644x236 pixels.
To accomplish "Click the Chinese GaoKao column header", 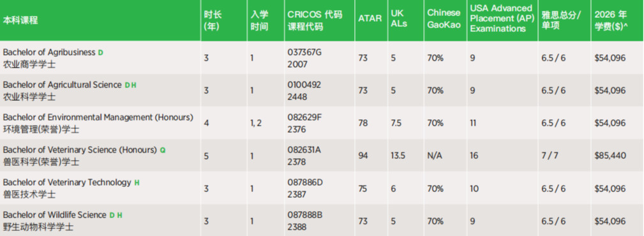I will point(444,18).
